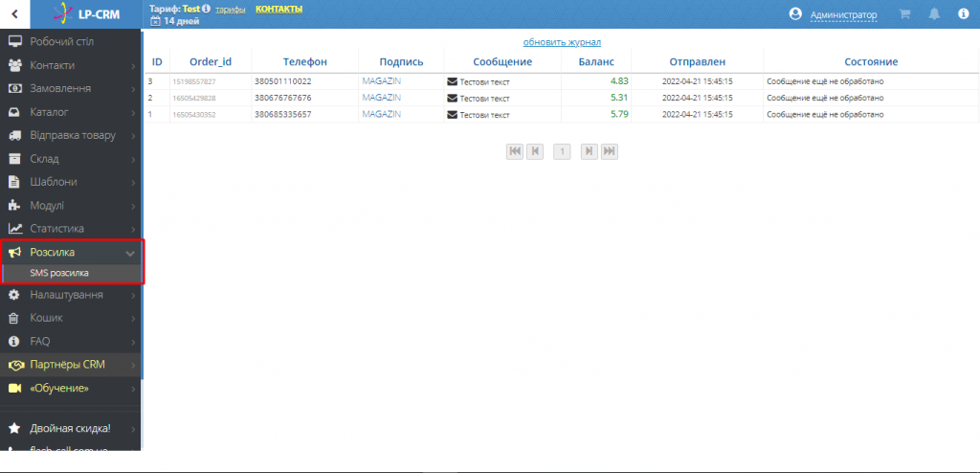Click the calendar icon beside 14 дней
Viewport: 980px width, 473px height.
point(156,21)
